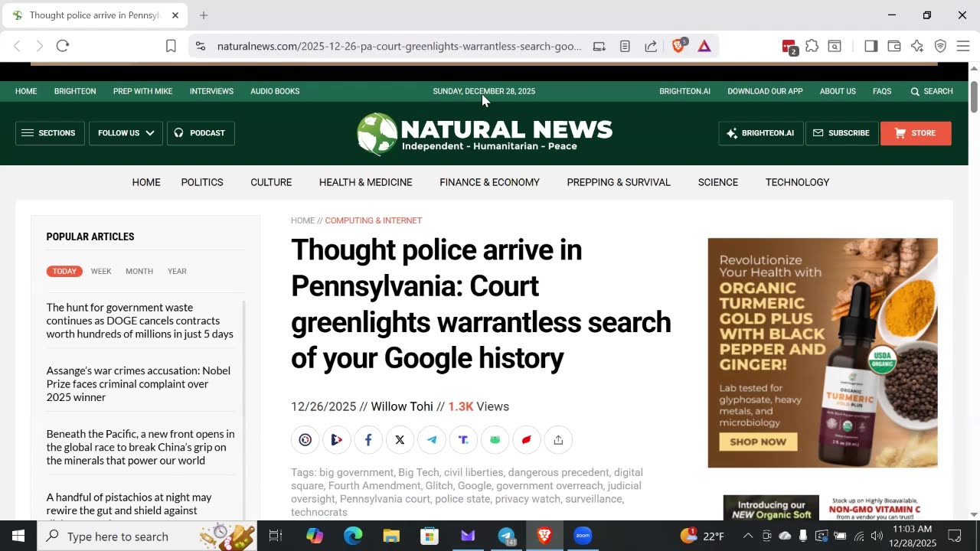Viewport: 980px width, 551px height.
Task: Open Brave Wallet icon
Action: pyautogui.click(x=893, y=46)
